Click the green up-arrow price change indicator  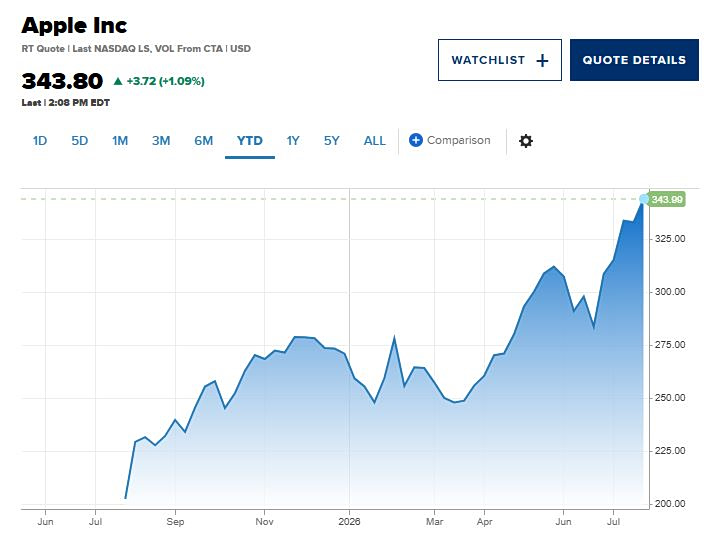tap(118, 81)
